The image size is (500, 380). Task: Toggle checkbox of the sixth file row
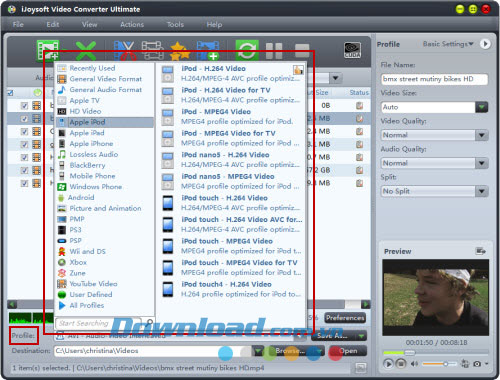point(24,170)
